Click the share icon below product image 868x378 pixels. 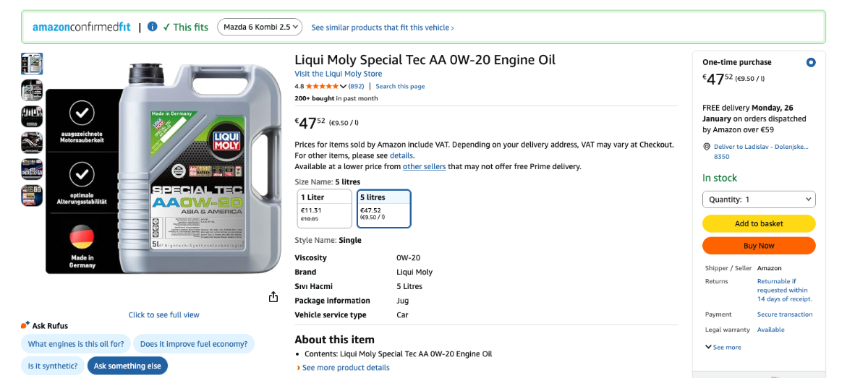273,297
